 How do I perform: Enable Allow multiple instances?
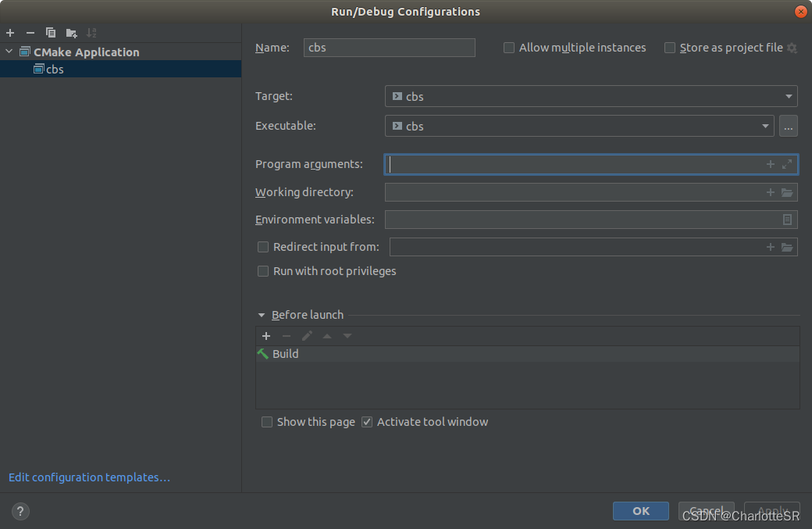(509, 48)
